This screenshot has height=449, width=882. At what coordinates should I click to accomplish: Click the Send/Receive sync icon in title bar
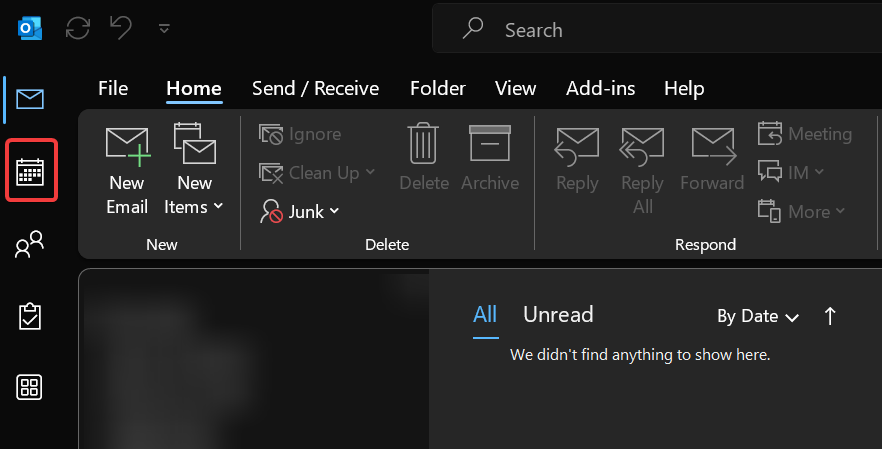coord(78,28)
